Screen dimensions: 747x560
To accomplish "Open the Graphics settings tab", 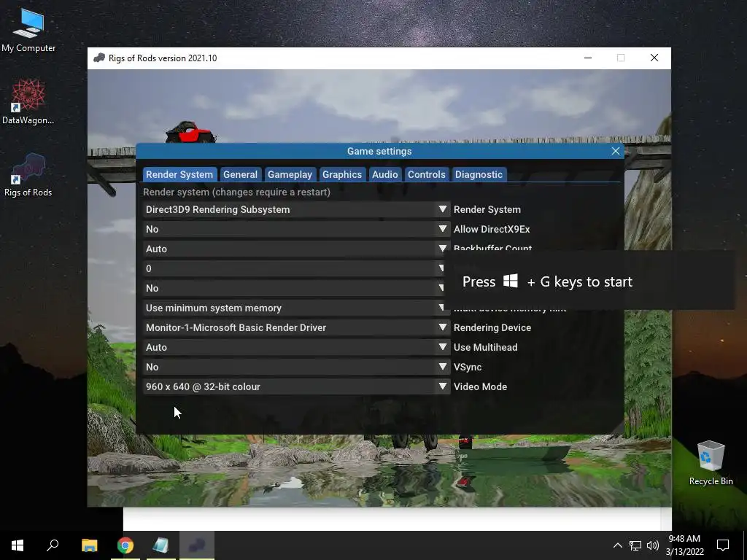I will coord(342,174).
